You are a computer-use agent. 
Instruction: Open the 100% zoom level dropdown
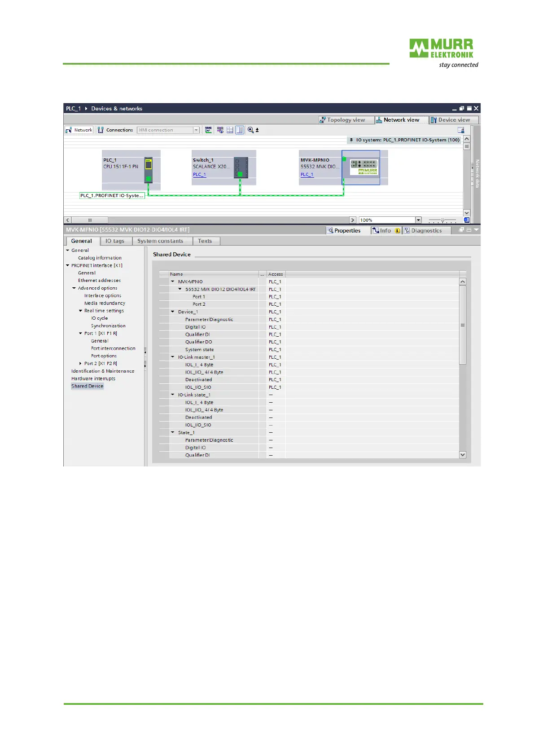(418, 220)
